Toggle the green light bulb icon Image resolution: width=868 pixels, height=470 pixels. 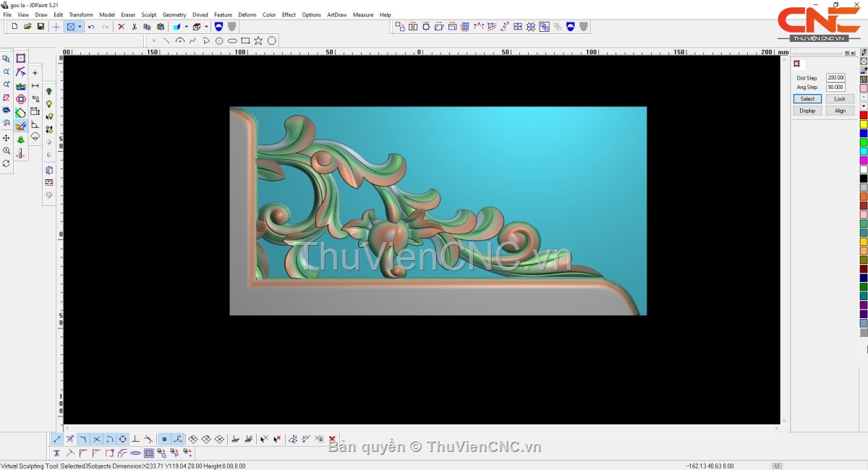click(49, 92)
